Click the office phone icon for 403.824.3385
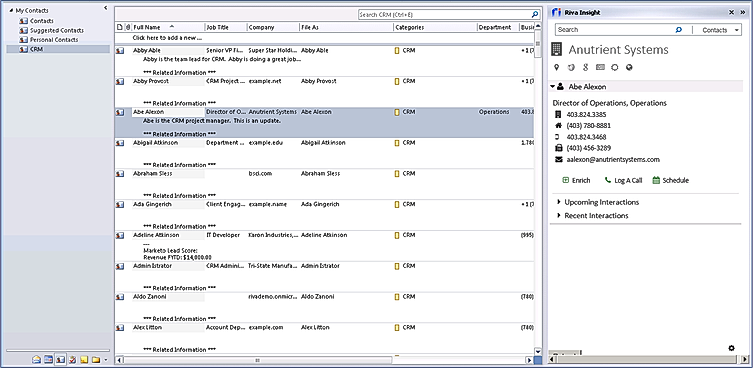The width and height of the screenshot is (753, 368). (x=558, y=114)
